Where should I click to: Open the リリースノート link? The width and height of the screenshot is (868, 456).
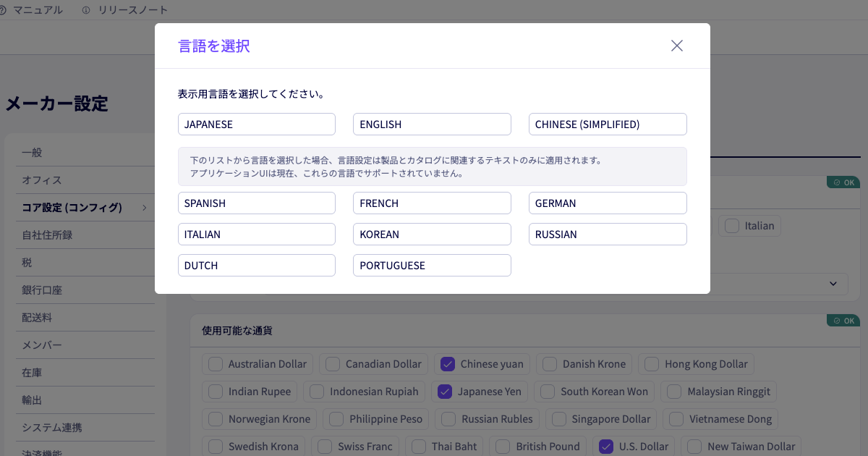133,10
